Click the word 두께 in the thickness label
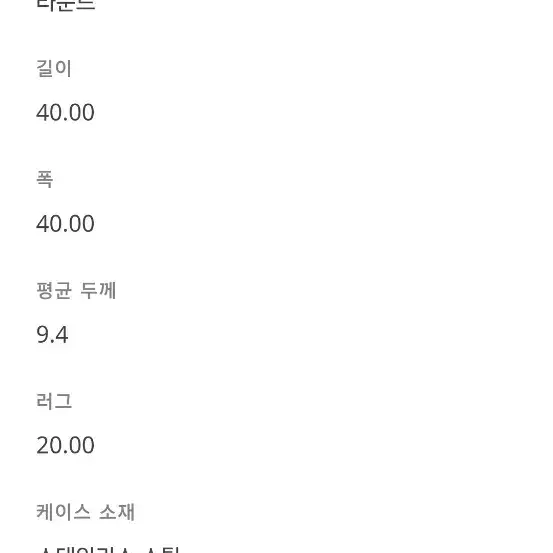The image size is (553, 553). point(98,290)
